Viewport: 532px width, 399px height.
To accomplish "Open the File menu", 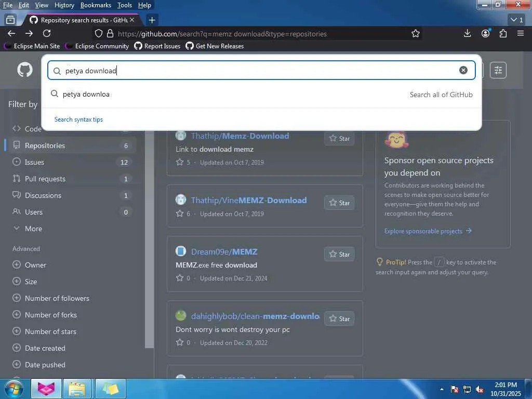I will pyautogui.click(x=8, y=5).
